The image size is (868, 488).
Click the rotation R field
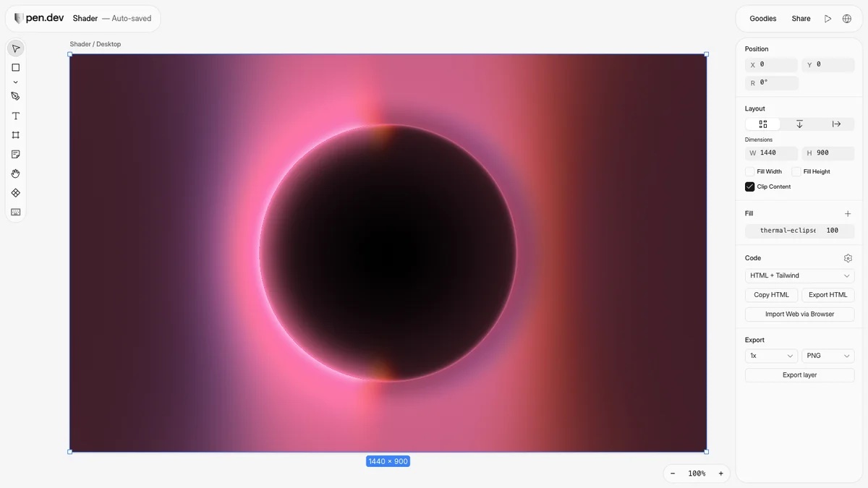point(772,82)
